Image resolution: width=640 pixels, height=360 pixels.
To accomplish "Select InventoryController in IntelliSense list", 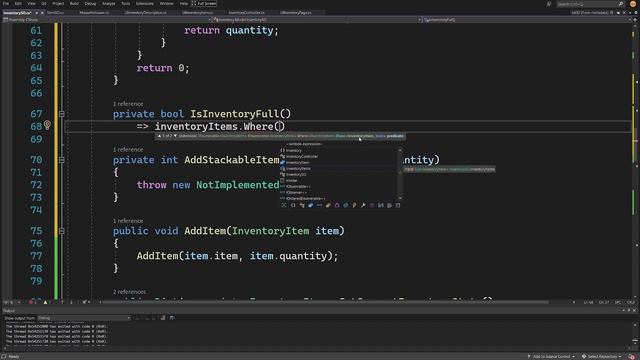I will point(339,156).
